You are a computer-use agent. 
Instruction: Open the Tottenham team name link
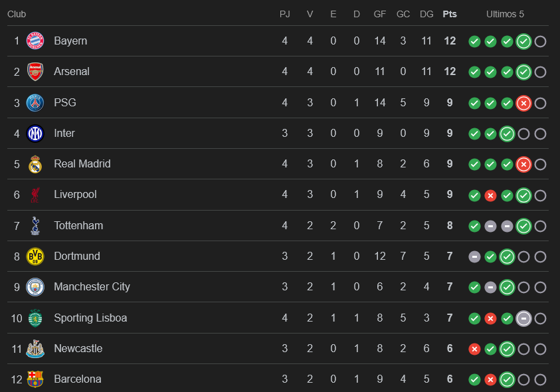[78, 226]
